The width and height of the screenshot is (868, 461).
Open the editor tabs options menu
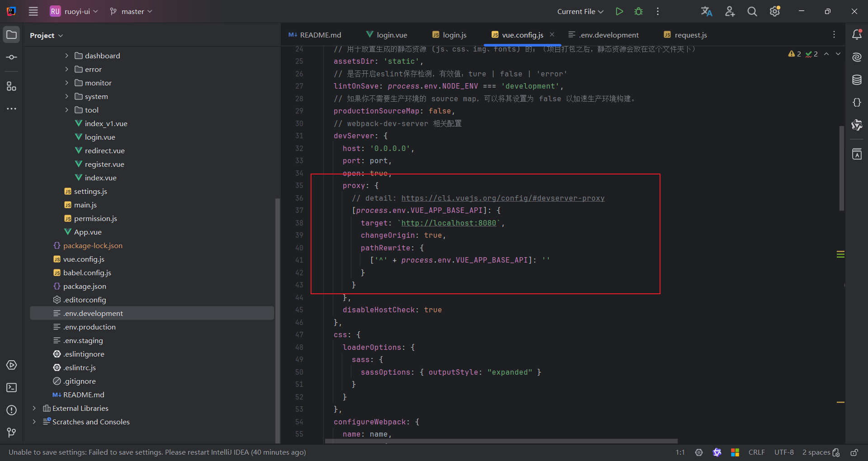[834, 35]
